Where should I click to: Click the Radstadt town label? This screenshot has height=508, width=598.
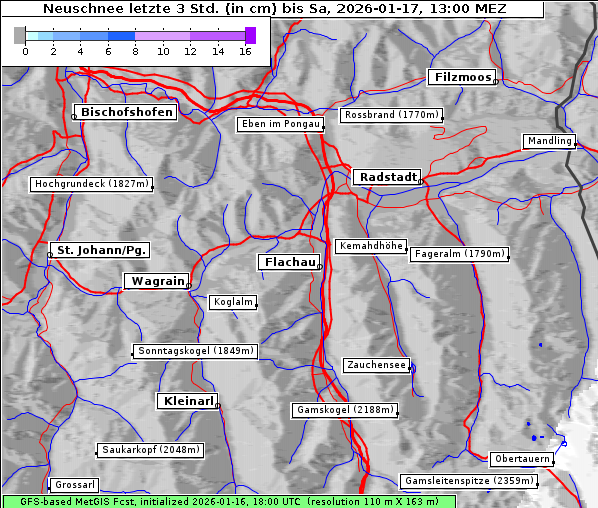[x=387, y=177]
